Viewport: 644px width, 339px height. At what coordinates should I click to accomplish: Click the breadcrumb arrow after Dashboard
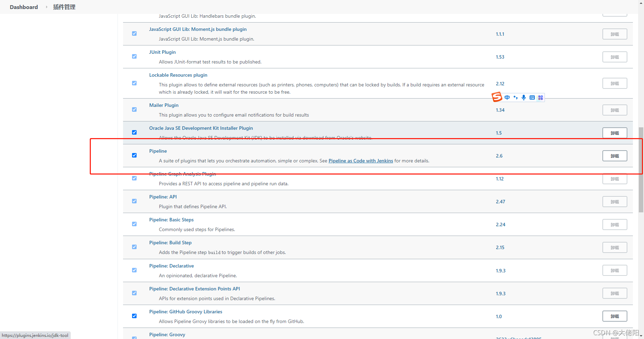click(46, 7)
